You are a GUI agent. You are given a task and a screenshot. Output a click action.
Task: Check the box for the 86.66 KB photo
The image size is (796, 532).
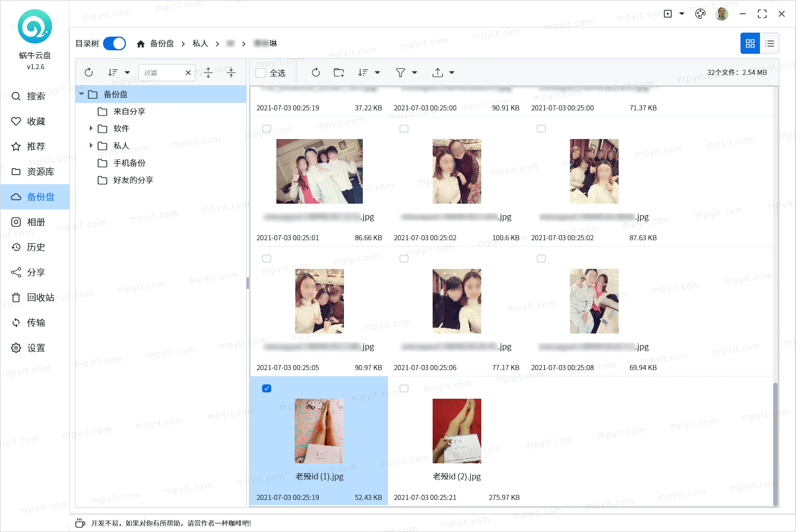(x=267, y=129)
